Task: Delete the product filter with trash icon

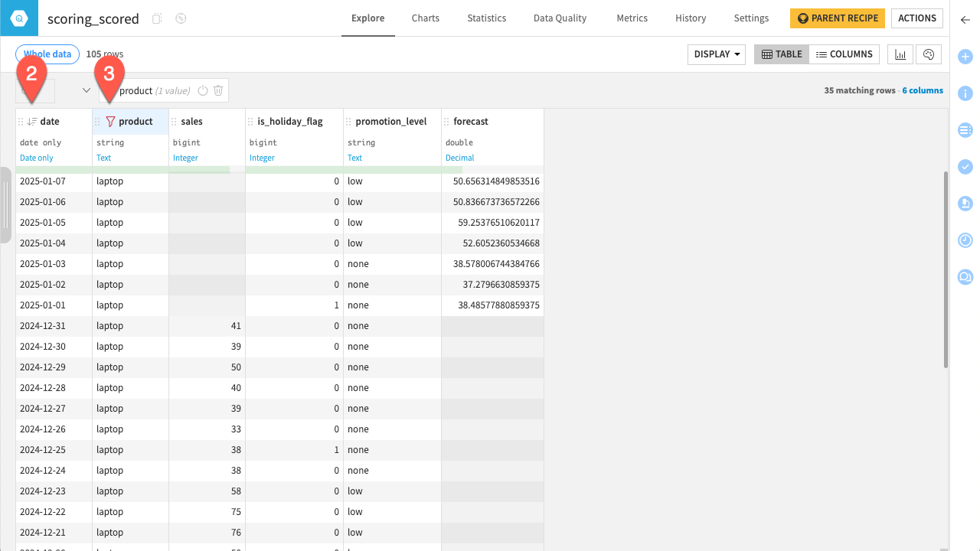Action: (218, 90)
